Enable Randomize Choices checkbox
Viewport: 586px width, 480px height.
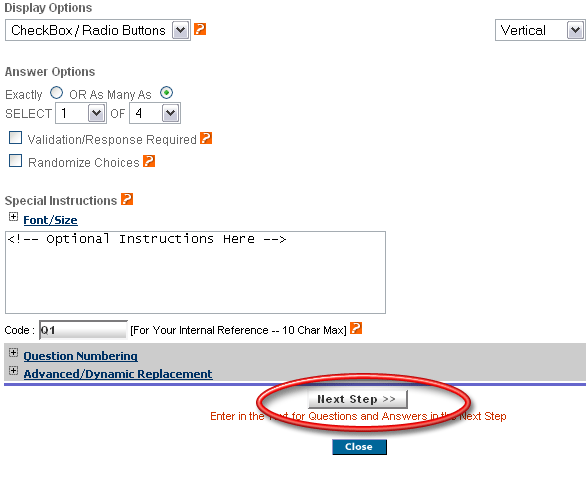click(15, 161)
